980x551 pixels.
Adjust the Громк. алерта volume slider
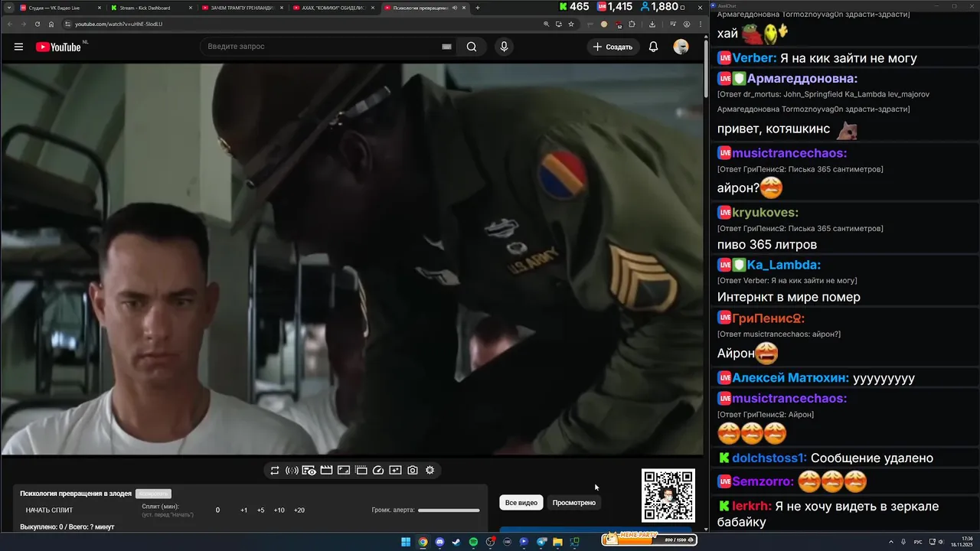[449, 510]
